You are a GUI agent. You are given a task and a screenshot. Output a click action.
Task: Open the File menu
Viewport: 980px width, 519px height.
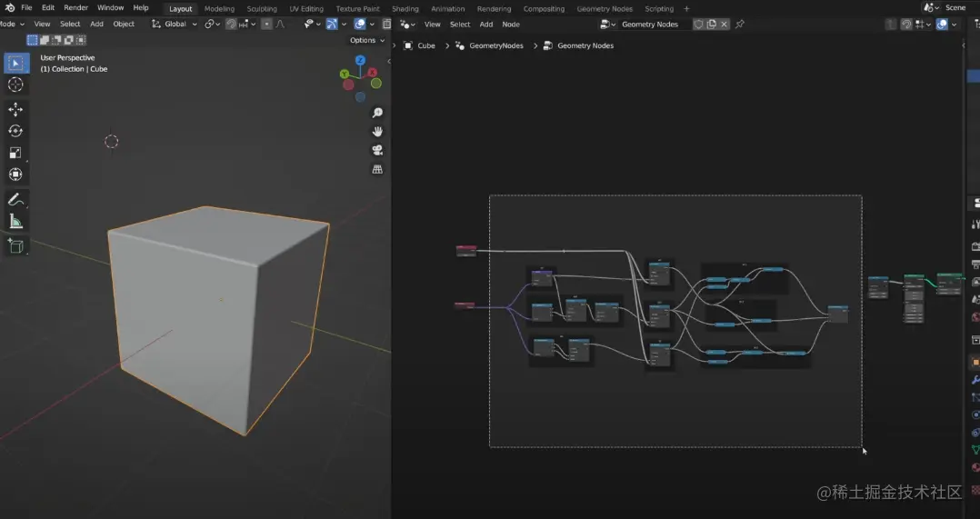click(26, 7)
